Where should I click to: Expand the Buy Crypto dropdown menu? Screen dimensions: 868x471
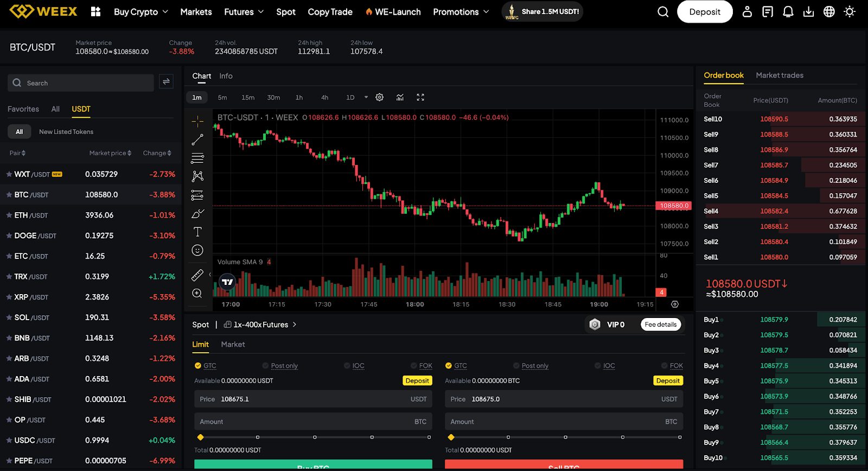click(141, 11)
